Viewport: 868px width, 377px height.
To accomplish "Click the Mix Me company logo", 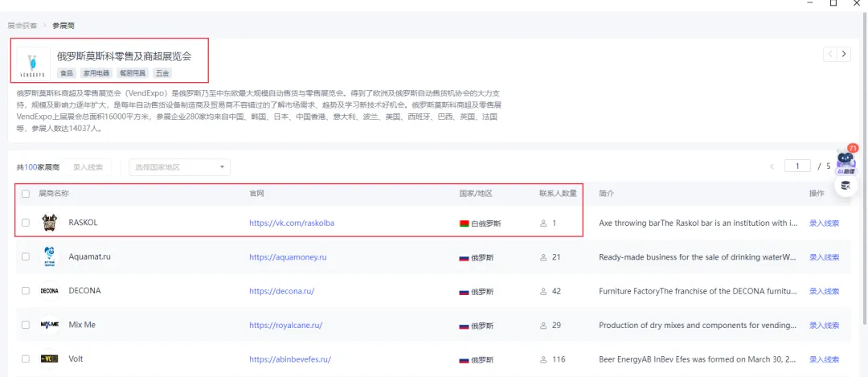I will coord(49,325).
